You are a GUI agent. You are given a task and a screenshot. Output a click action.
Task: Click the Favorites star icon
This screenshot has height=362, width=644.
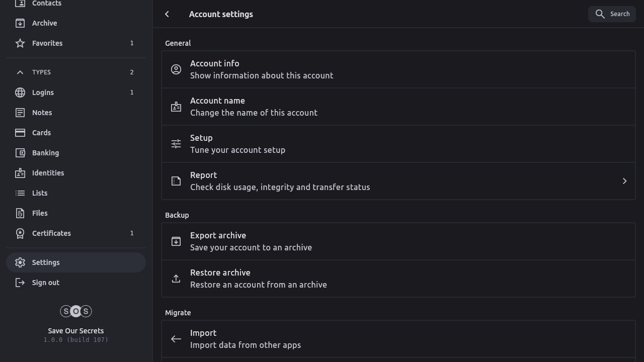(x=20, y=43)
